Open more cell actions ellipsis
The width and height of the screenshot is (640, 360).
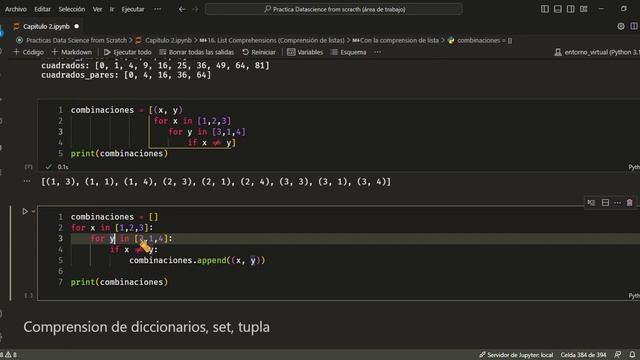click(x=618, y=202)
